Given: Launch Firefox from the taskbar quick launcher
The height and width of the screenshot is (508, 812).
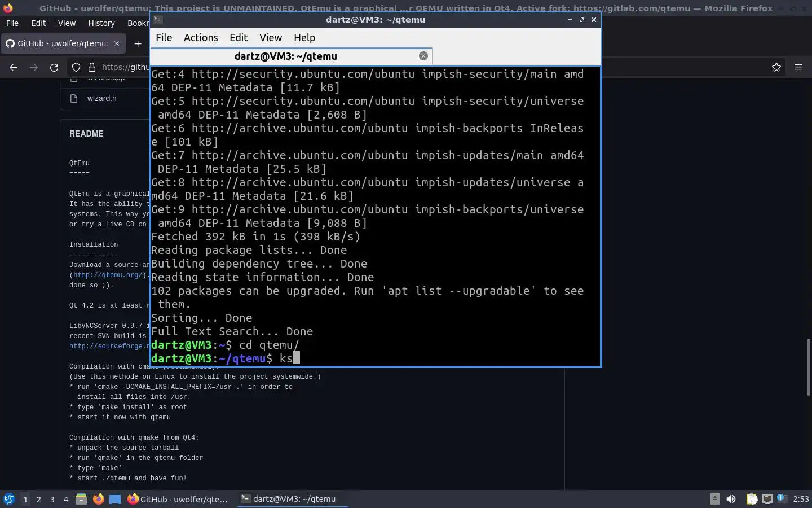Looking at the screenshot, I should coord(98,499).
